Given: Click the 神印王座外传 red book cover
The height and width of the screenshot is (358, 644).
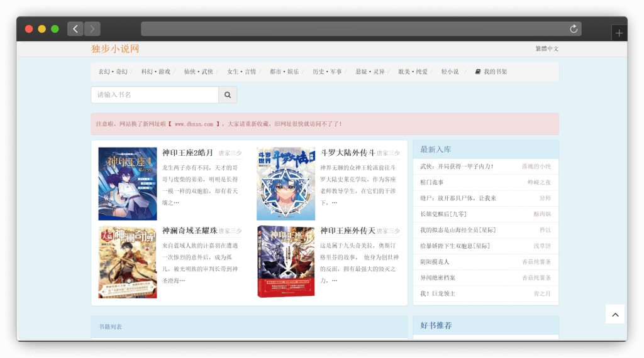Looking at the screenshot, I should tap(286, 262).
